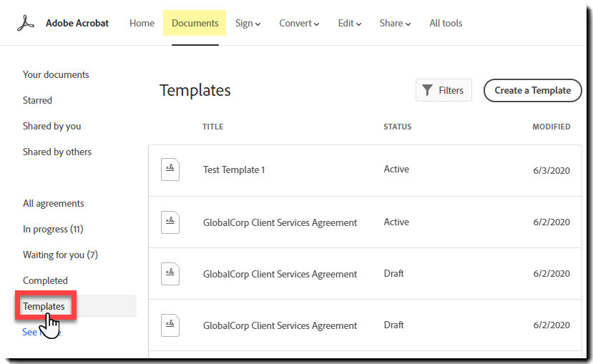
Task: Expand the Edit dropdown menu
Action: (x=349, y=23)
